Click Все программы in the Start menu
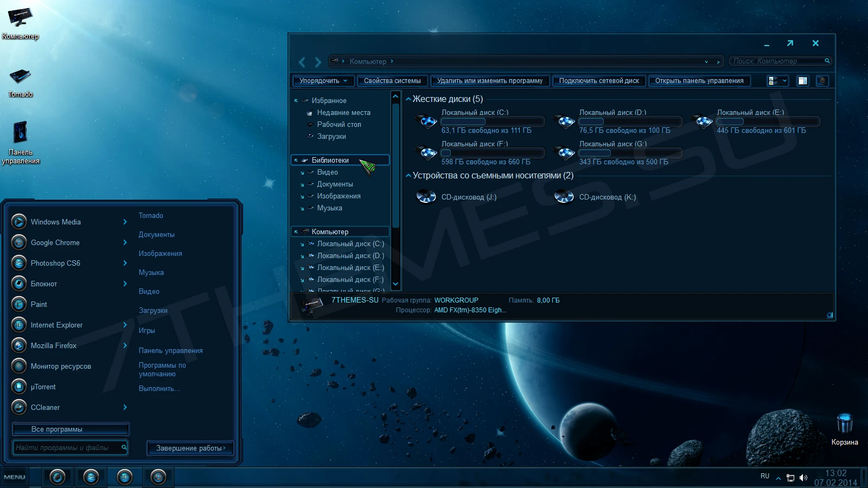Image resolution: width=868 pixels, height=488 pixels. click(x=69, y=428)
